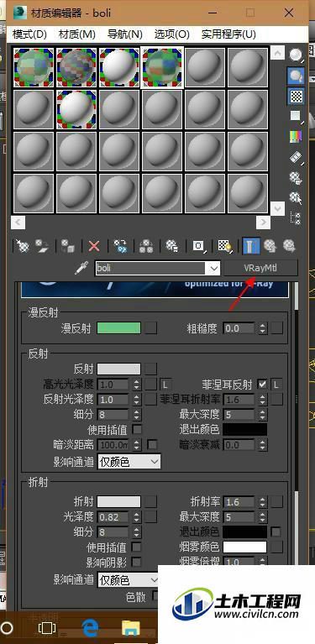
Task: Click the Make Preview filmstrip icon
Action: pyautogui.click(x=296, y=157)
